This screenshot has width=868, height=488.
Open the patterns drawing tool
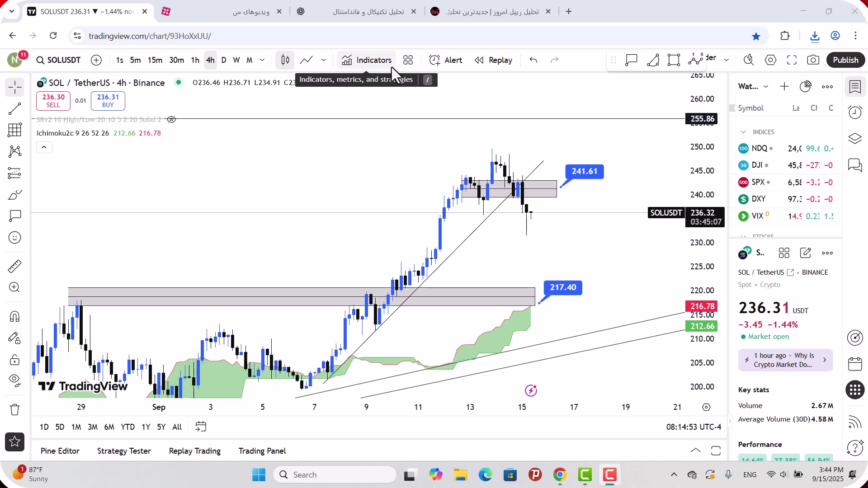(x=14, y=151)
